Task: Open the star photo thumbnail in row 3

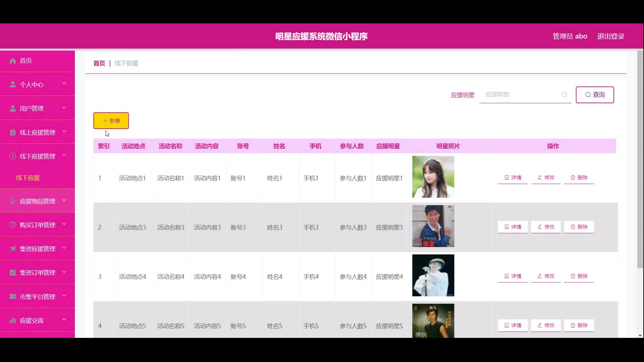Action: [433, 275]
